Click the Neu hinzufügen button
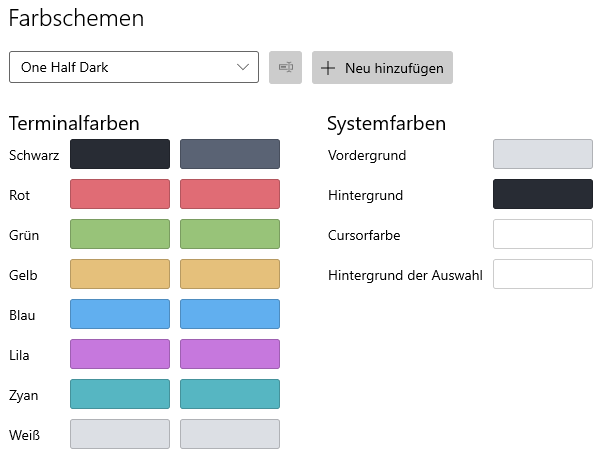595x458 pixels. coord(382,68)
